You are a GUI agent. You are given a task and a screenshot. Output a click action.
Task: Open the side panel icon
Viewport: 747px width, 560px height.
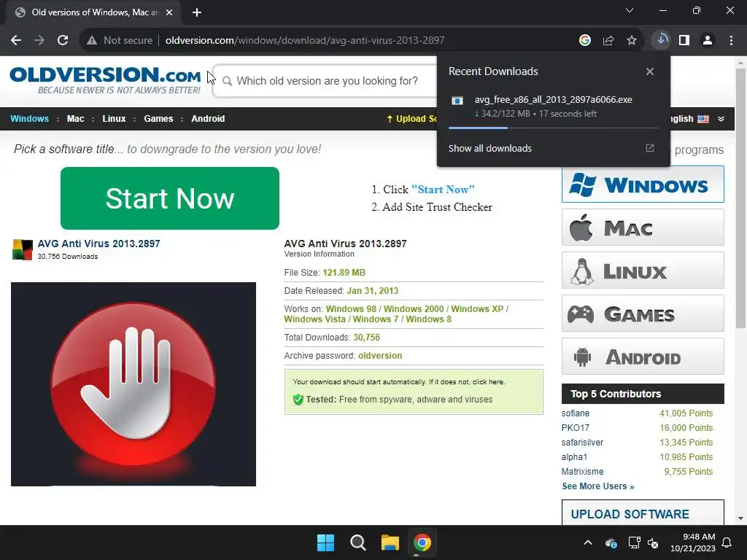[x=684, y=41]
